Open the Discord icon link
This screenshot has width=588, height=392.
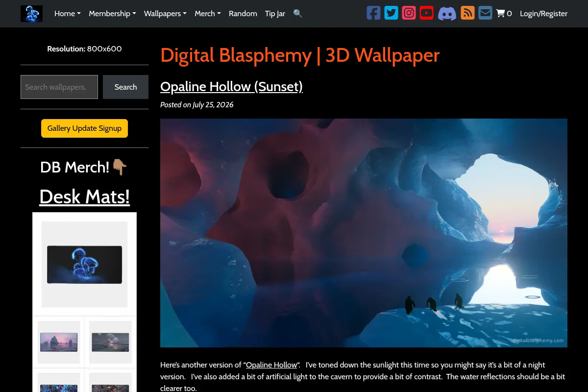click(447, 13)
